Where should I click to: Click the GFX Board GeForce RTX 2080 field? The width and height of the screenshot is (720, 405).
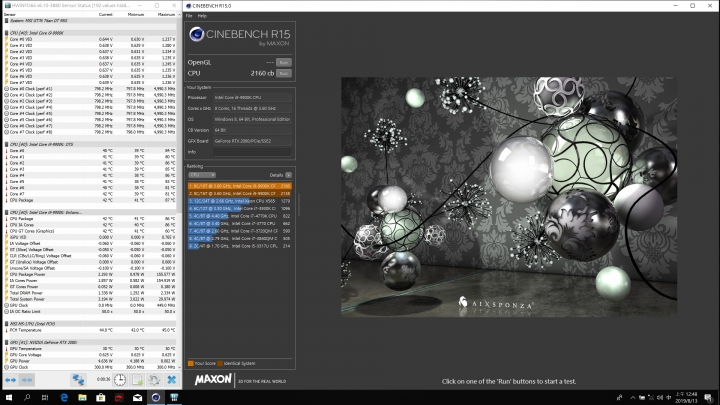252,141
